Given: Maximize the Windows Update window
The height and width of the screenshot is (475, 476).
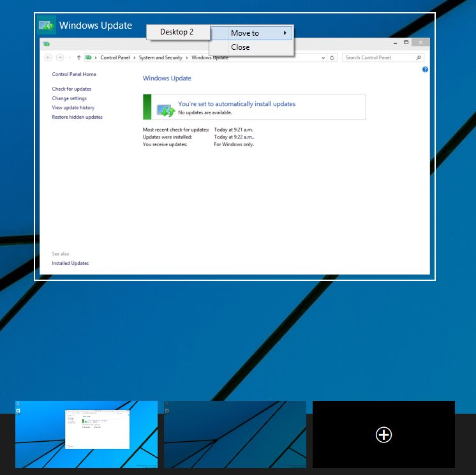Looking at the screenshot, I should tap(406, 42).
